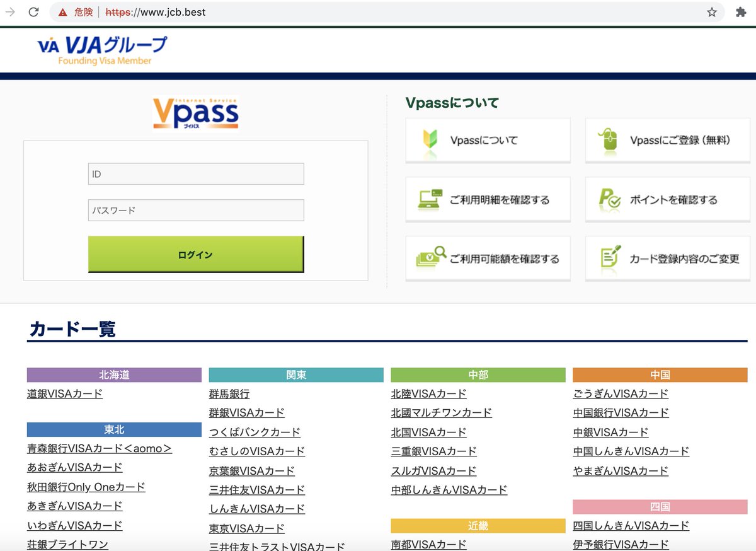
Task: Open 北国VISAカード link
Action: pos(429,432)
